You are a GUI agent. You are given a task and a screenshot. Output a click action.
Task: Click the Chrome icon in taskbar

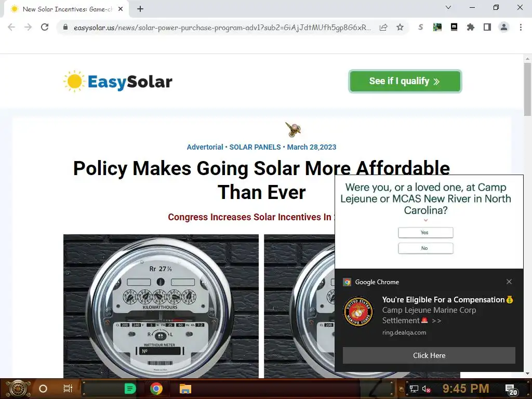pos(156,389)
